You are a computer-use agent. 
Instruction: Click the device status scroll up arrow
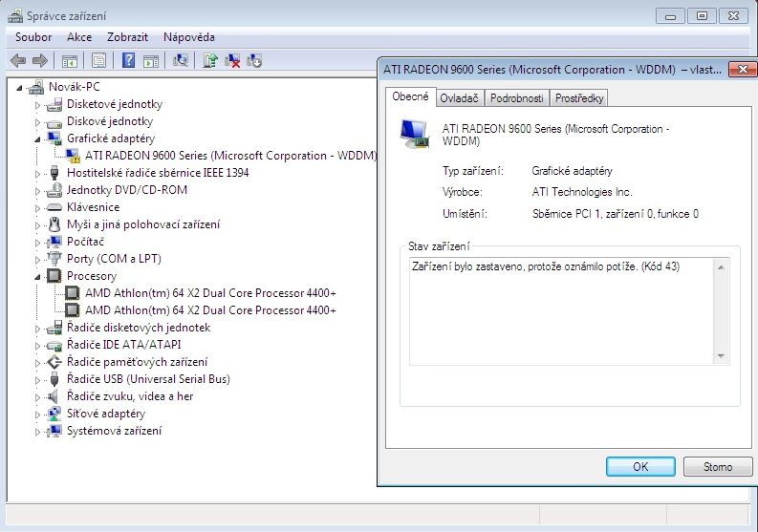[x=721, y=267]
